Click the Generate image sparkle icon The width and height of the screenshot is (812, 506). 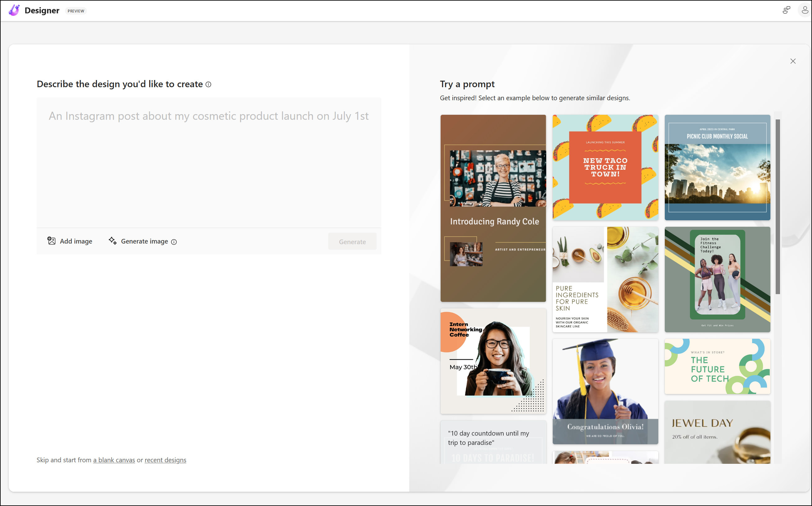[x=112, y=241]
